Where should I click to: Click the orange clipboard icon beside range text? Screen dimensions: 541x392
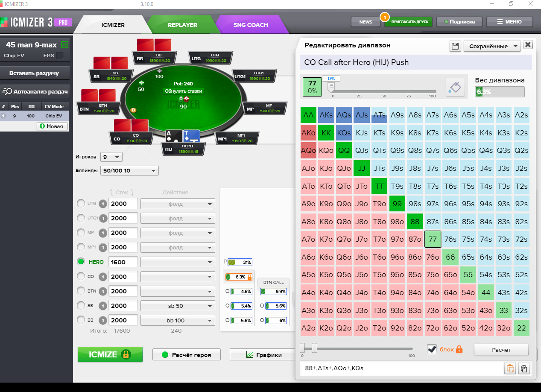click(x=510, y=369)
